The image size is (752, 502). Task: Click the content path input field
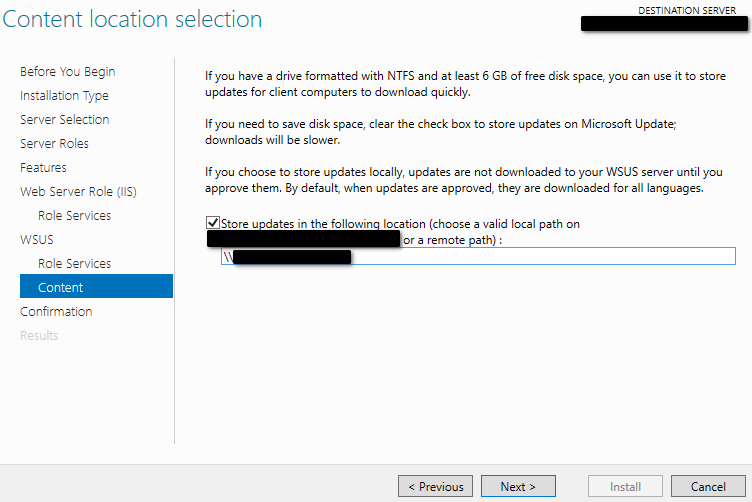tap(478, 256)
